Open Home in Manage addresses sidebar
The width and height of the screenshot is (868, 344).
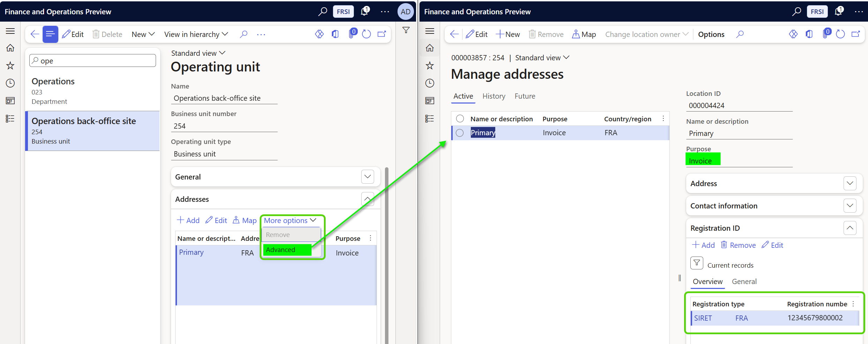(x=430, y=48)
